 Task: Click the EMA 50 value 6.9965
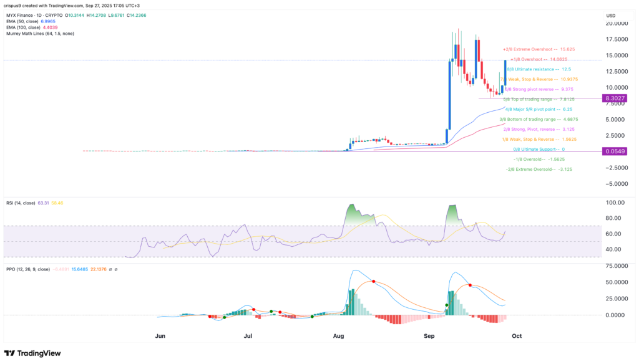[48, 21]
